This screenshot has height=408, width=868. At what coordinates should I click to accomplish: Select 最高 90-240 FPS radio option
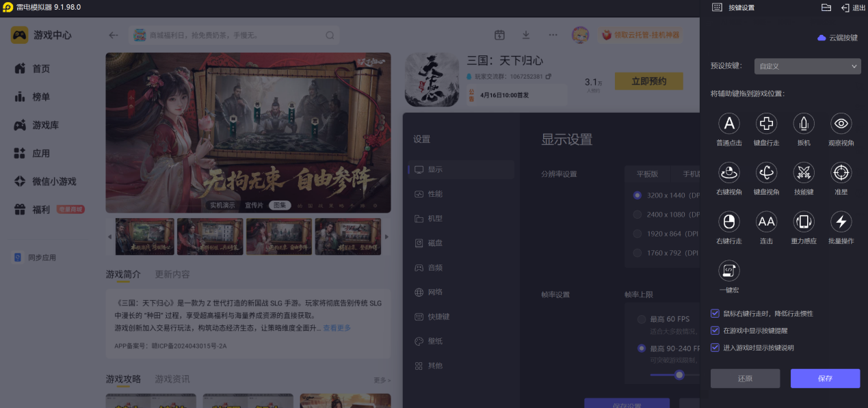coord(642,348)
